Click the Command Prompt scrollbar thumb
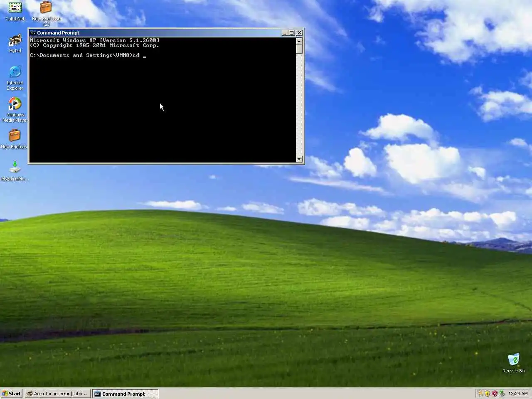 299,49
